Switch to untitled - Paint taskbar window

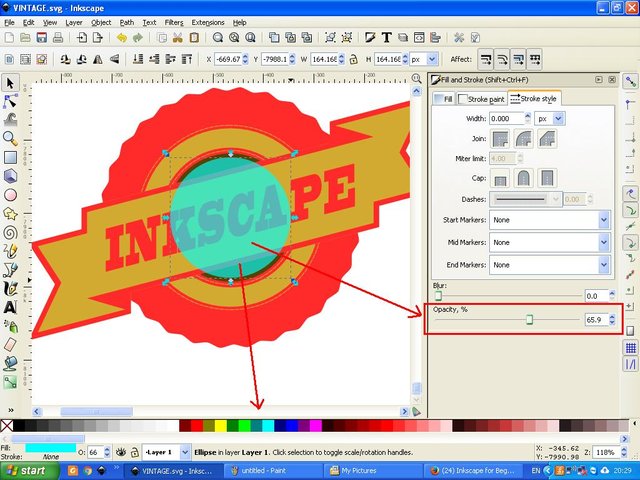(x=271, y=471)
